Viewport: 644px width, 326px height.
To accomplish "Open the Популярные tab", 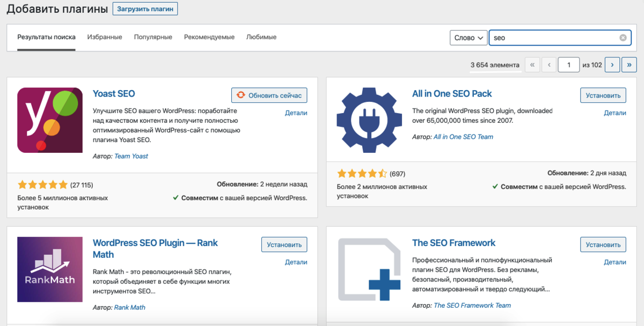I will [153, 38].
